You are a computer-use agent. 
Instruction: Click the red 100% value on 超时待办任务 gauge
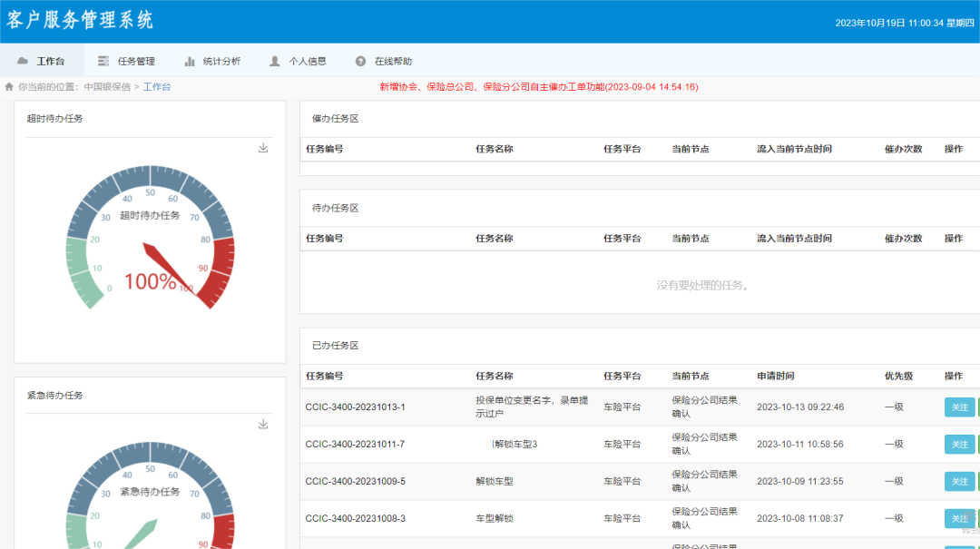150,281
